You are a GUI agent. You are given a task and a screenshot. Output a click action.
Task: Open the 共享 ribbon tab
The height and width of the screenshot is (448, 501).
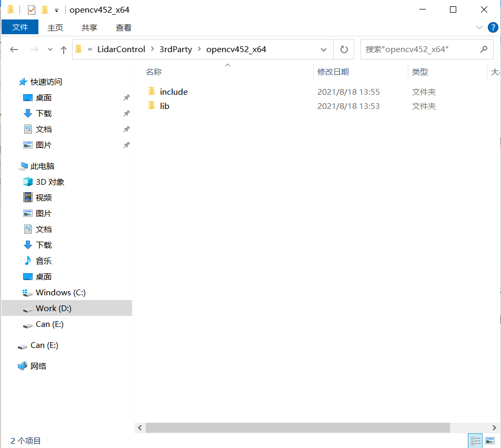(x=89, y=27)
